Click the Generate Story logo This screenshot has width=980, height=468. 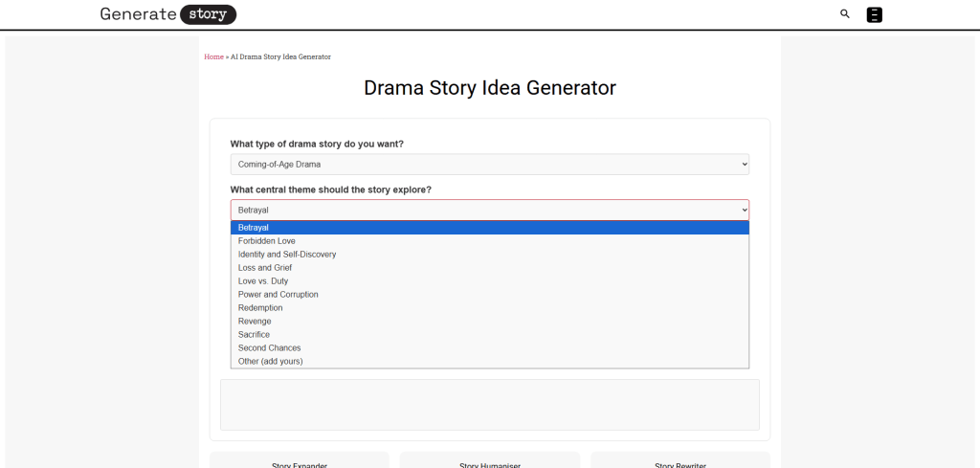(167, 14)
